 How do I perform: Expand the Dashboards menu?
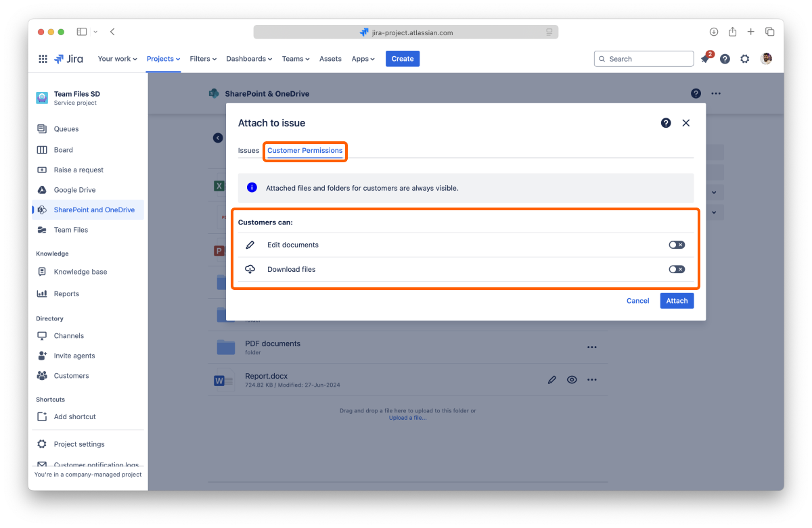(x=249, y=59)
